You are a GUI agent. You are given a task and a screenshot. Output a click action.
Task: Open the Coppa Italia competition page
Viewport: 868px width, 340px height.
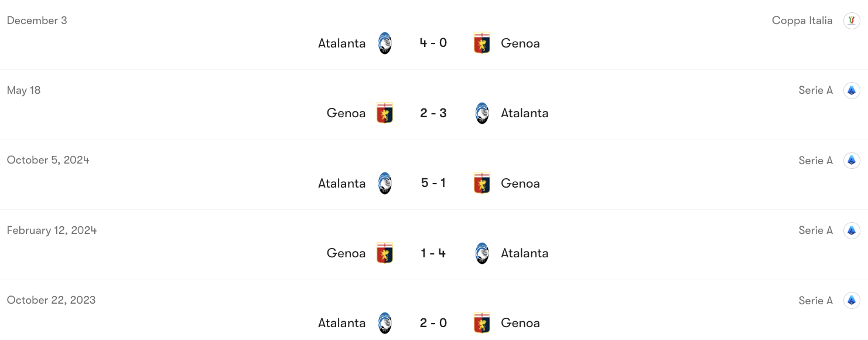(802, 20)
